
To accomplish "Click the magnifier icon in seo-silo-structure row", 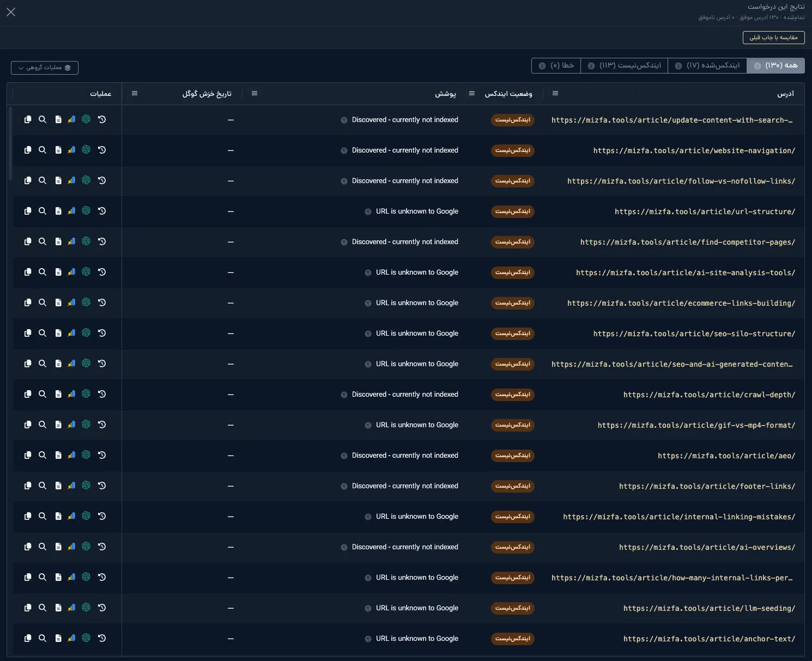I will [43, 333].
